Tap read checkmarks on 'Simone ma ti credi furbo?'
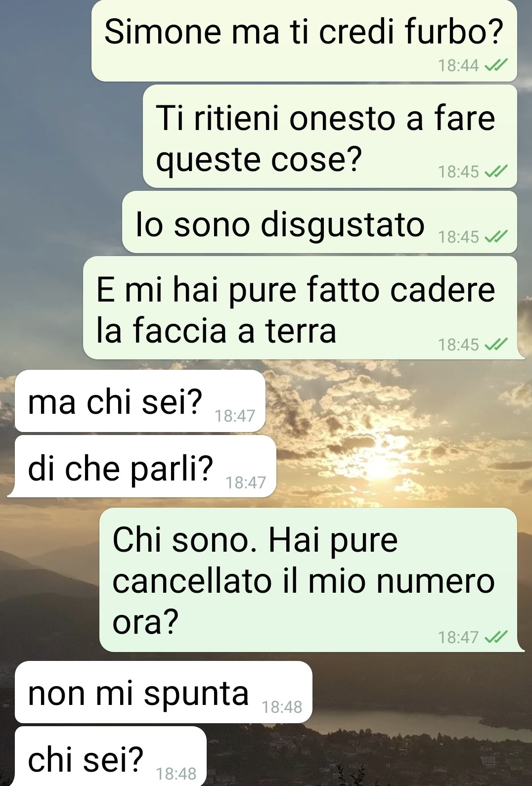 point(496,65)
